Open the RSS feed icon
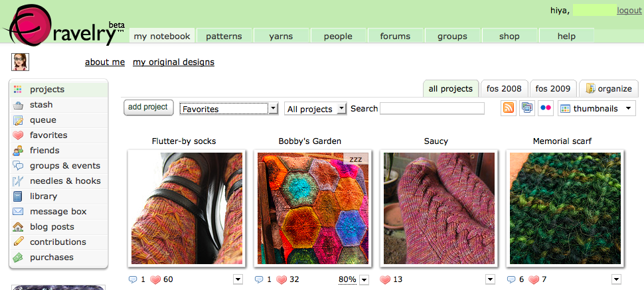Screen dimensions: 644x290 point(509,108)
